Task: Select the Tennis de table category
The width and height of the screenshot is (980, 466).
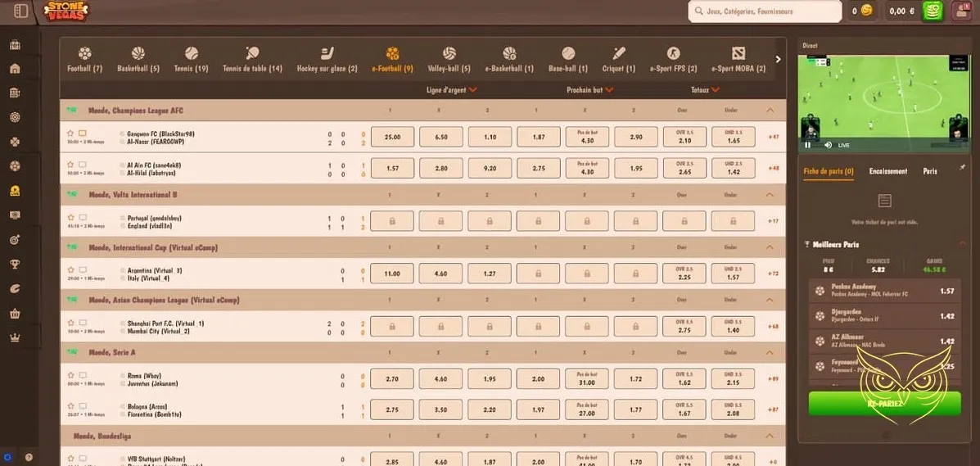Action: coord(252,59)
